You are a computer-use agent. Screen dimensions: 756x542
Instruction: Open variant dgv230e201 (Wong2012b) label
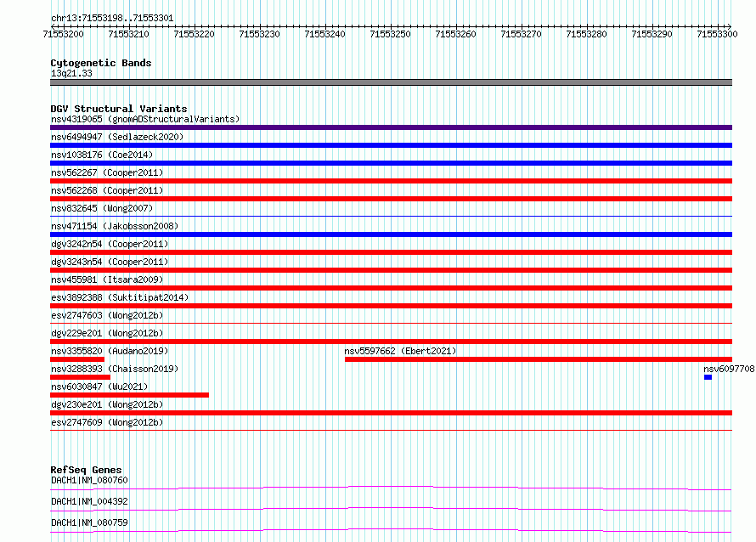click(107, 404)
